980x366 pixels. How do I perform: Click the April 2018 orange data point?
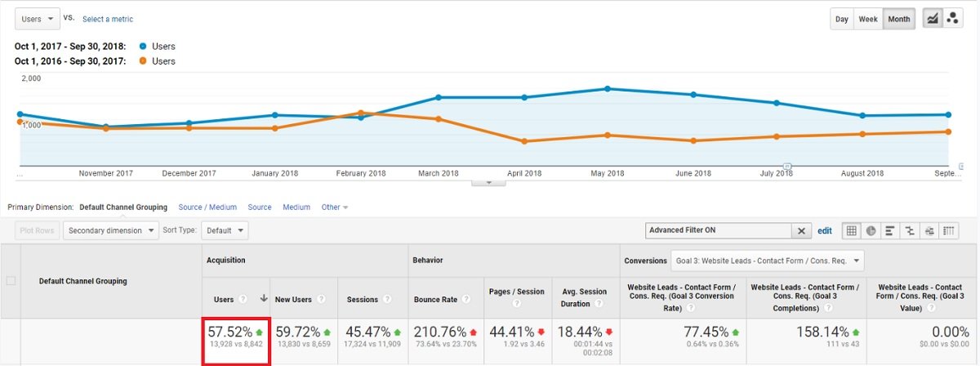[x=524, y=141]
